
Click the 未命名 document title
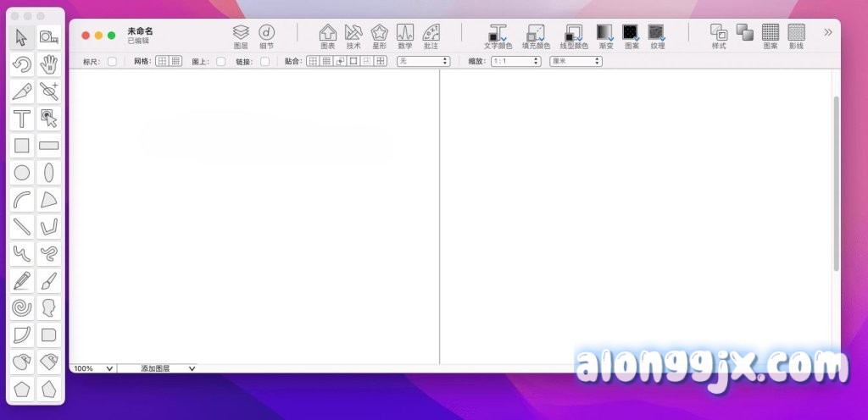[140, 31]
